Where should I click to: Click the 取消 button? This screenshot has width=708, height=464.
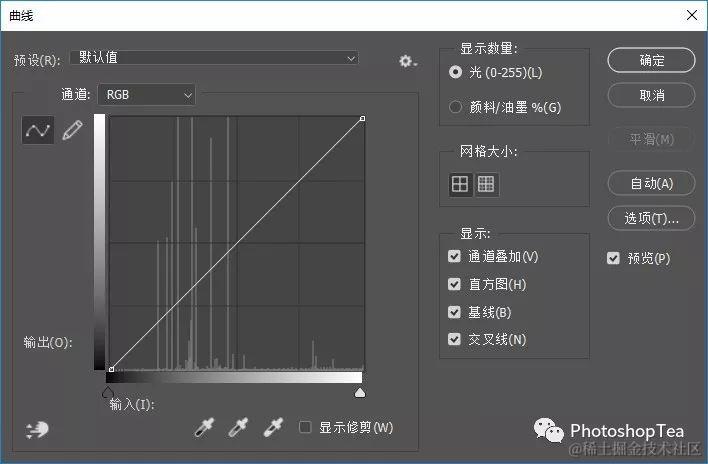(x=651, y=95)
